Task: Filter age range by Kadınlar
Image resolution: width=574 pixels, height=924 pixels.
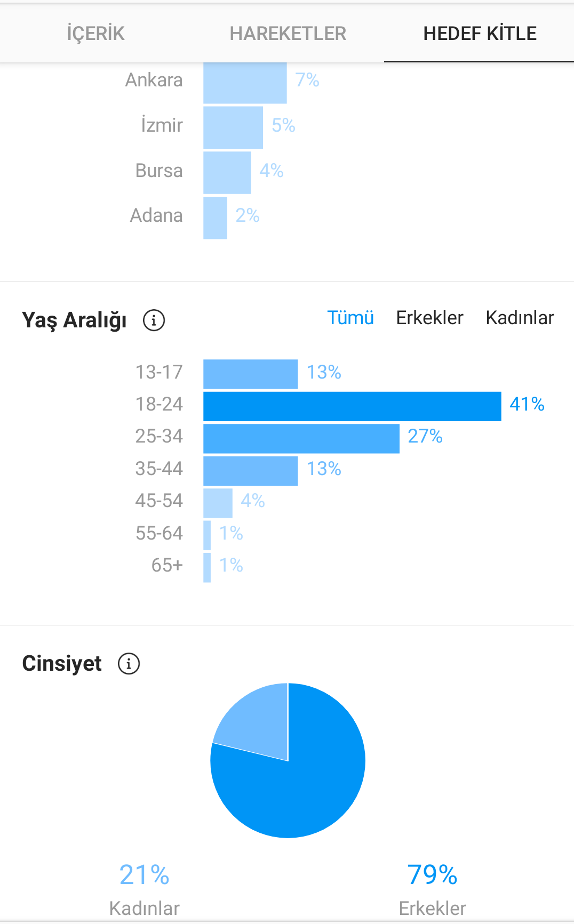Action: [x=520, y=318]
